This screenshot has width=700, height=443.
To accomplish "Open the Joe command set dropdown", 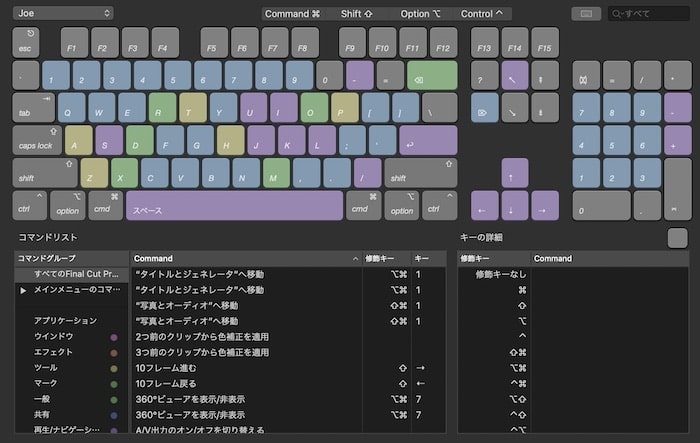I will 63,13.
